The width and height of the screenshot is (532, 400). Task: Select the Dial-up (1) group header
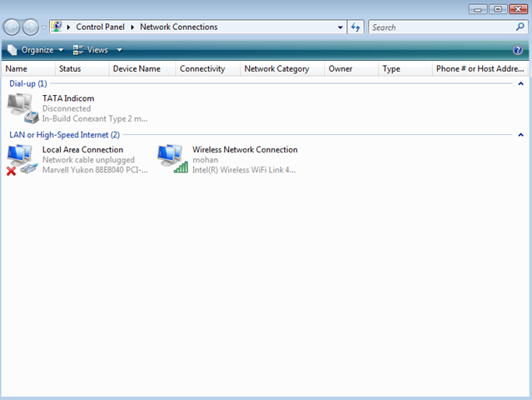[28, 83]
